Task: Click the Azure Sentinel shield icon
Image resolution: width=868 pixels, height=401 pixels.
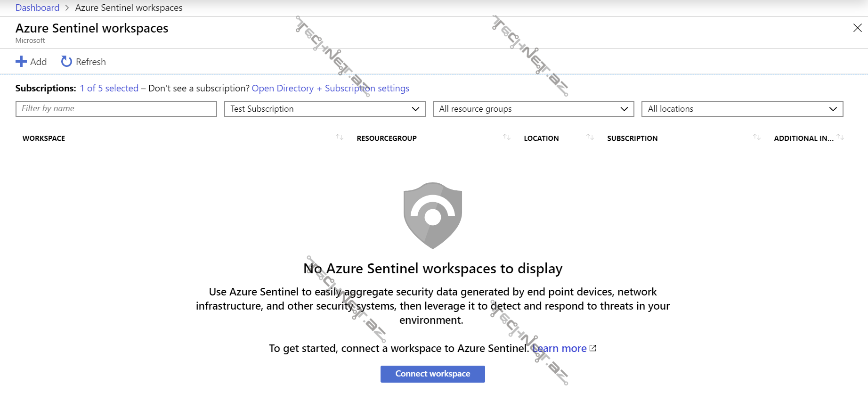Action: click(432, 215)
